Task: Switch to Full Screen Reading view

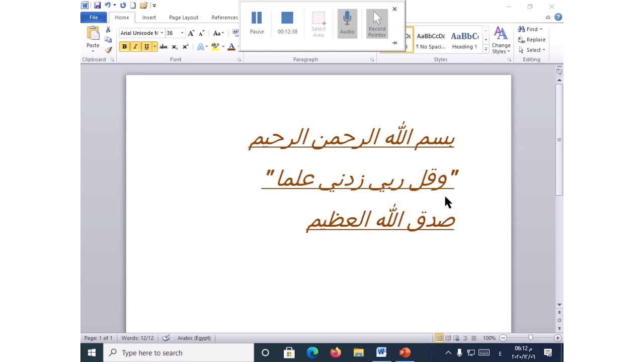Action: coord(448,338)
